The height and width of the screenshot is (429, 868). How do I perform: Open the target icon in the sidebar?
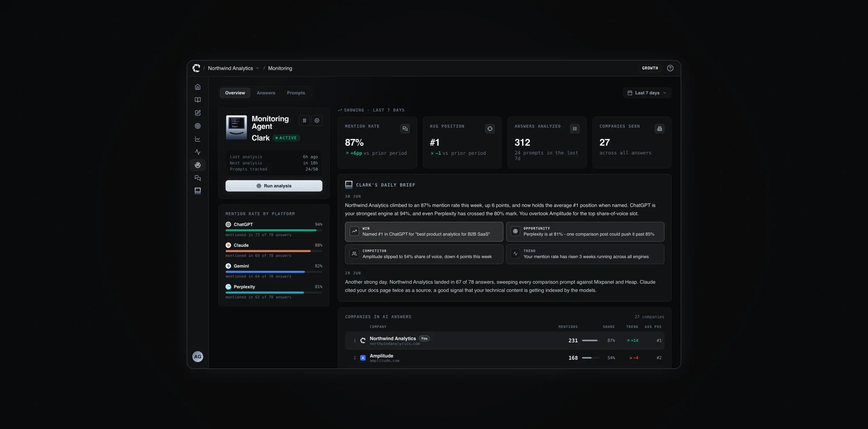tap(198, 126)
